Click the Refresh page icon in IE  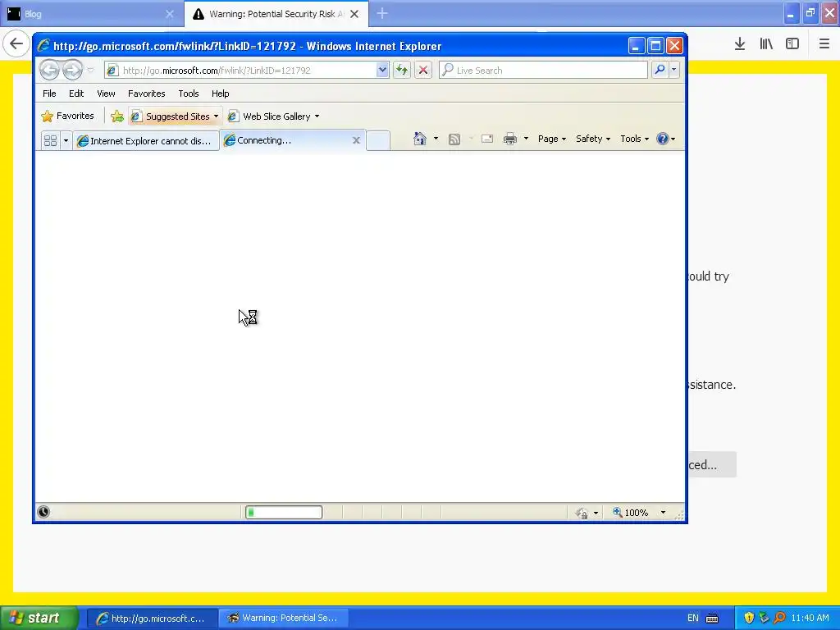(x=402, y=71)
